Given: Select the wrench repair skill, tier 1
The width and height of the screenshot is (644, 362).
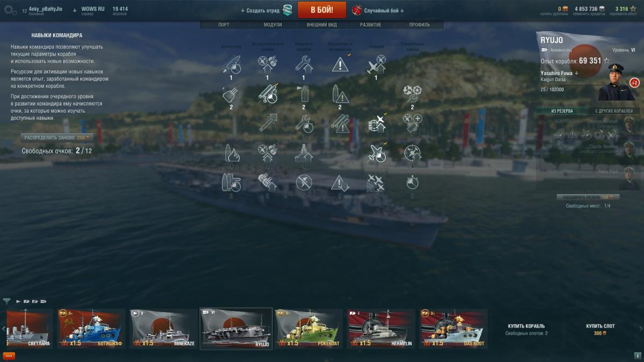Looking at the screenshot, I should [x=304, y=64].
